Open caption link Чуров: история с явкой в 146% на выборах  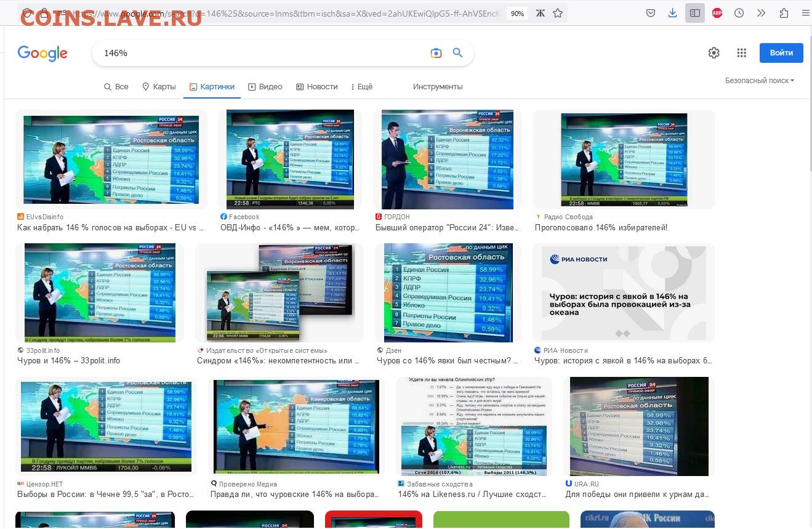623,361
